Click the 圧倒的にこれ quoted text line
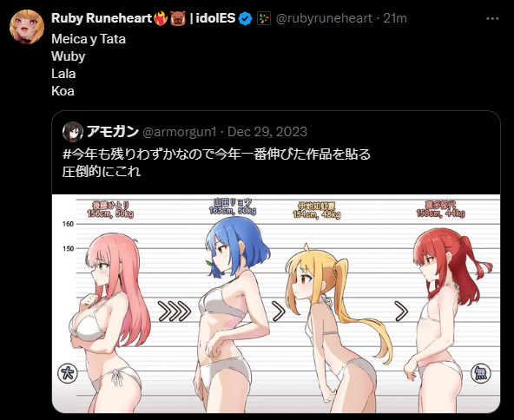 click(x=102, y=171)
